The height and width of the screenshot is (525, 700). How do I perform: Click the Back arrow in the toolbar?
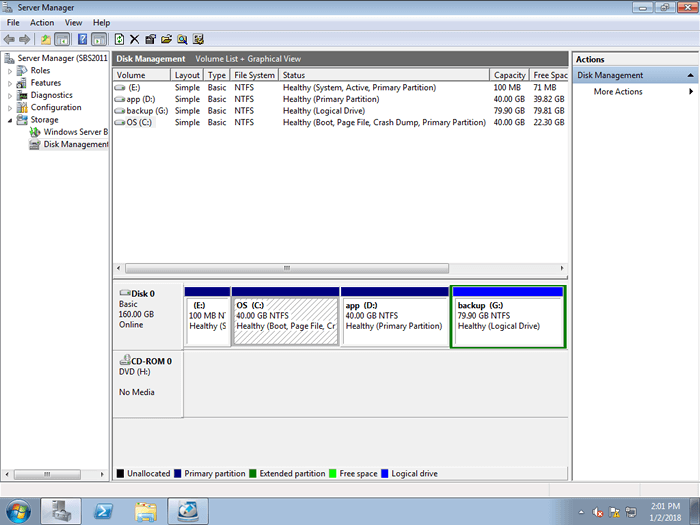(x=9, y=39)
